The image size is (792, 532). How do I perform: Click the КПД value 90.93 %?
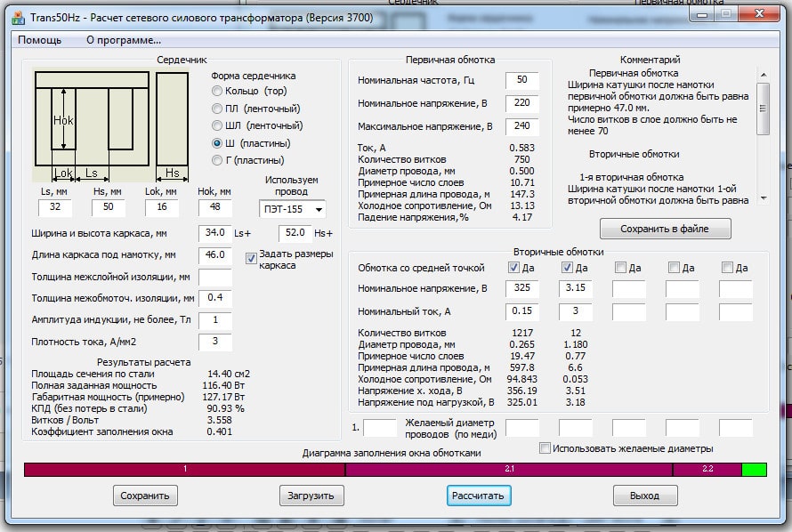pyautogui.click(x=225, y=408)
